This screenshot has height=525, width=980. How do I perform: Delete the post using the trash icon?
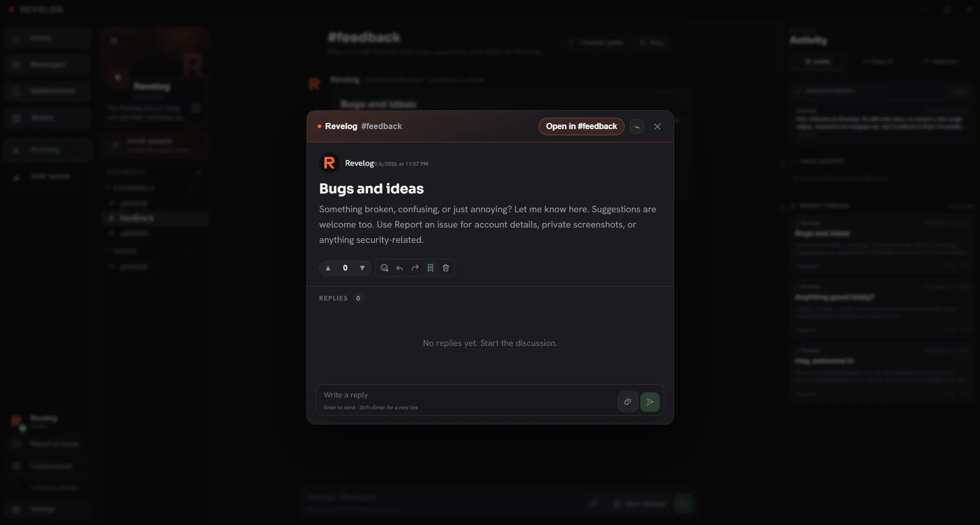coord(446,268)
